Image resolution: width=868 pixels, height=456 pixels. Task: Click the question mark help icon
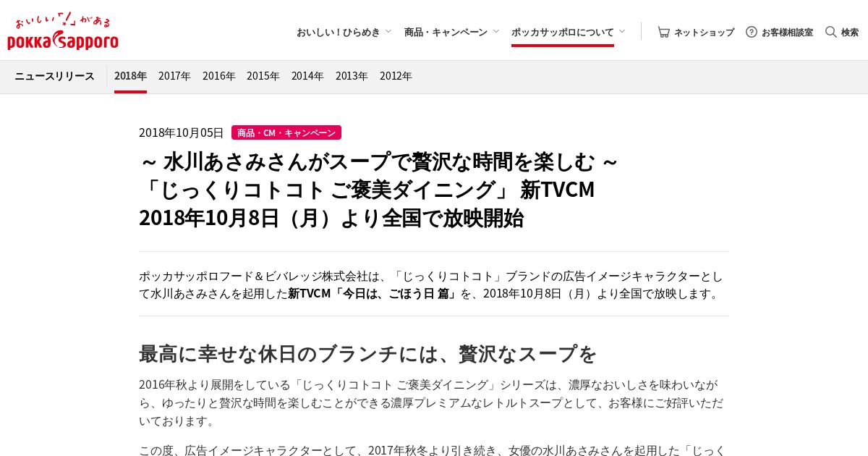[752, 32]
